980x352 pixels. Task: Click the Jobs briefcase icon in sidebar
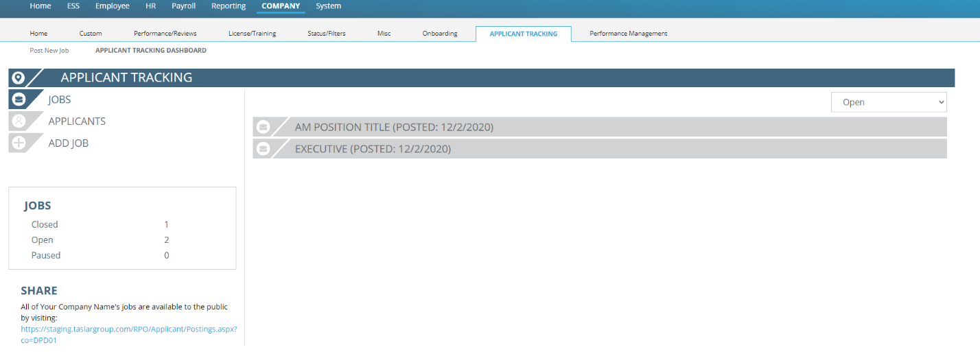[x=19, y=99]
